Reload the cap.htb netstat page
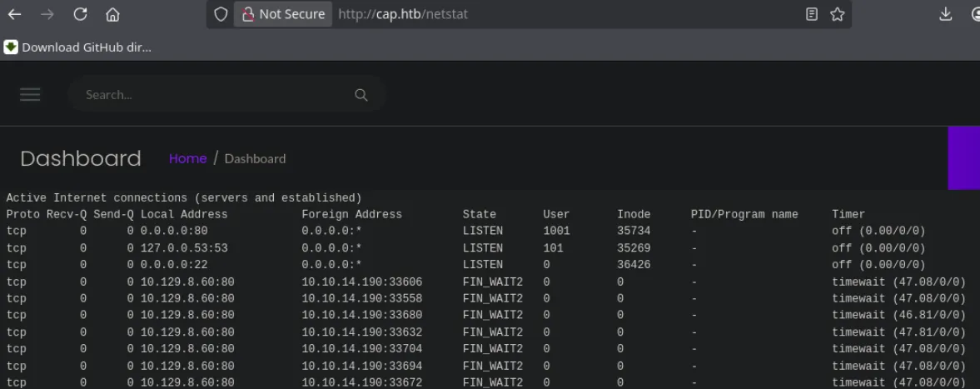 pyautogui.click(x=80, y=14)
